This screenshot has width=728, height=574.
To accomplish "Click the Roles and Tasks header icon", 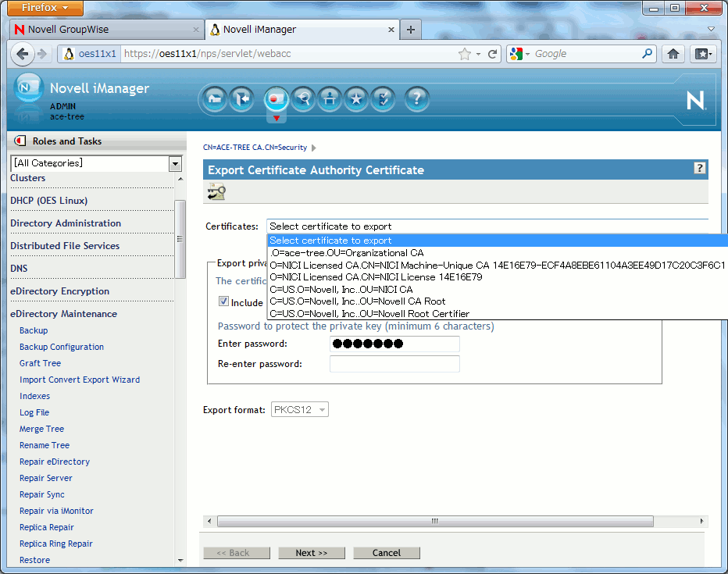I will (20, 141).
